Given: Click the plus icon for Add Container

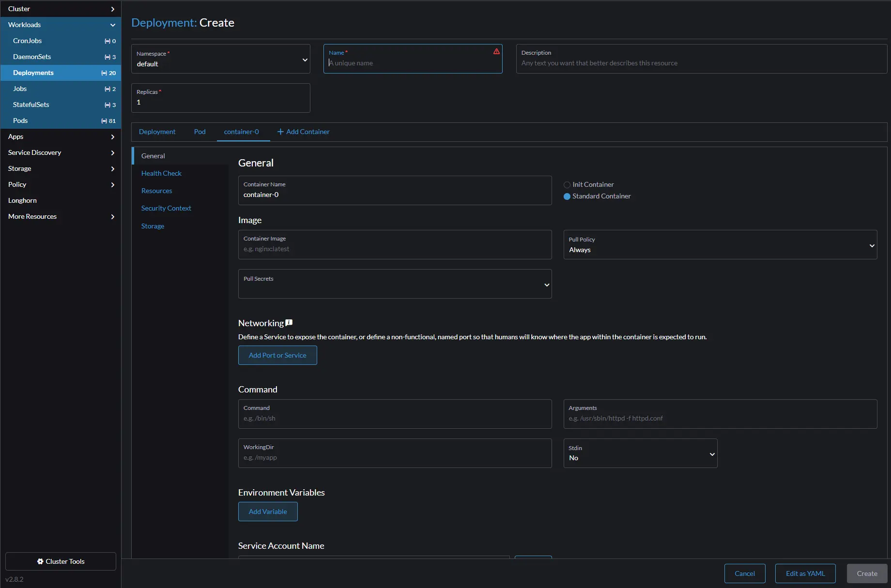Looking at the screenshot, I should pos(280,132).
